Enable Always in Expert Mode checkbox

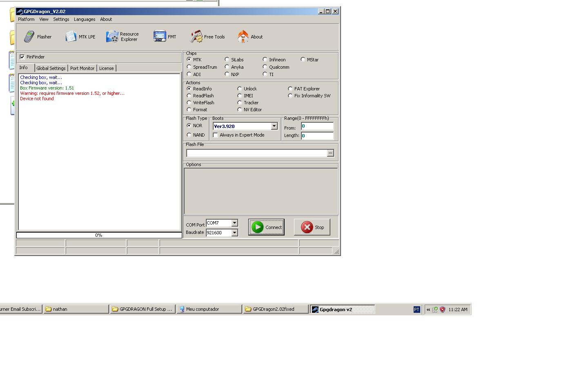tap(216, 135)
